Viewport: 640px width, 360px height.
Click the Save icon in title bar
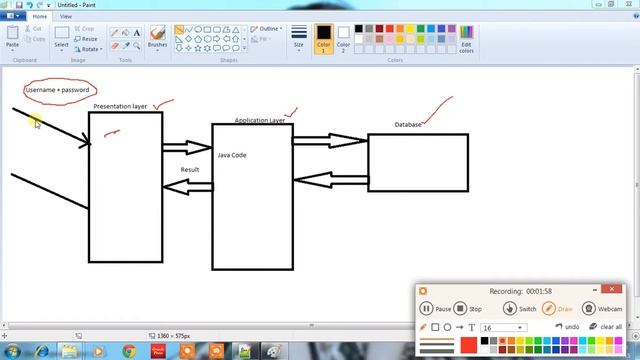click(x=19, y=5)
